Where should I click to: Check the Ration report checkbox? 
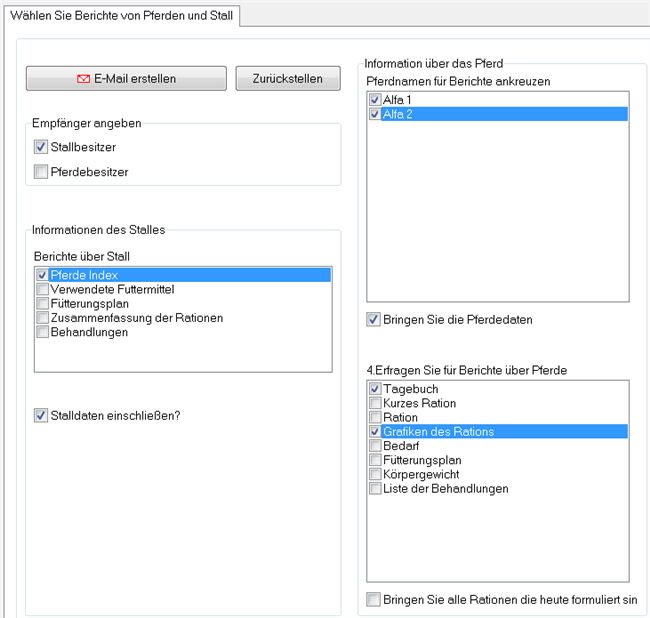click(x=375, y=417)
